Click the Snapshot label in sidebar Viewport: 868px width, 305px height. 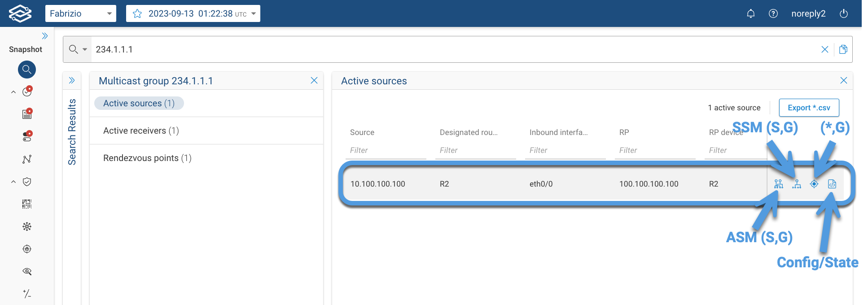point(26,49)
